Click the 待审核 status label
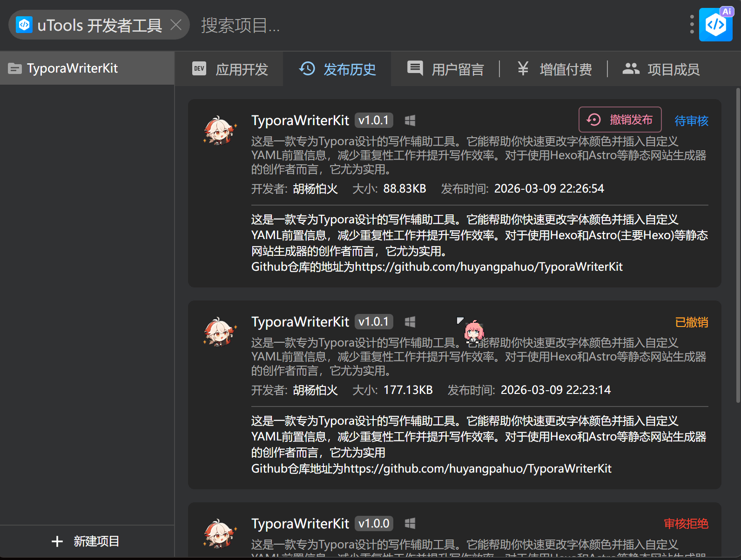This screenshot has height=560, width=741. 691,121
